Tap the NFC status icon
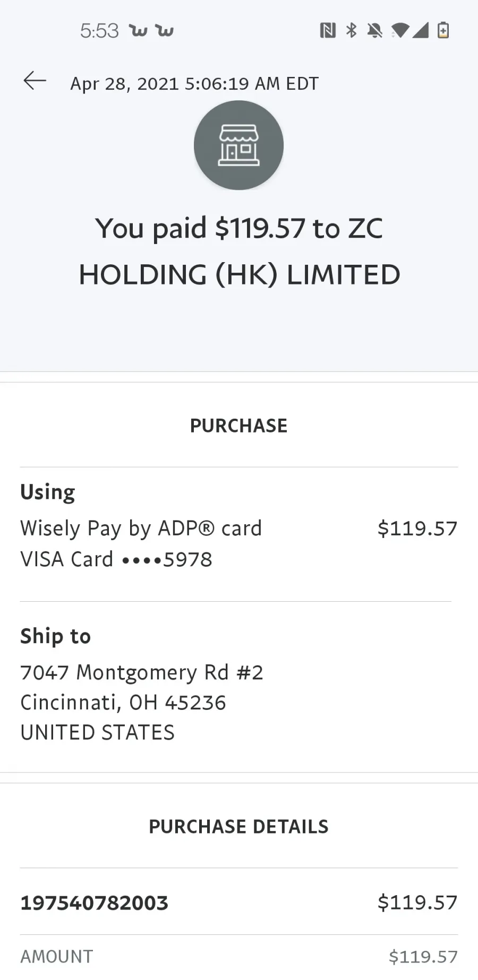Image resolution: width=478 pixels, height=980 pixels. pos(328,31)
